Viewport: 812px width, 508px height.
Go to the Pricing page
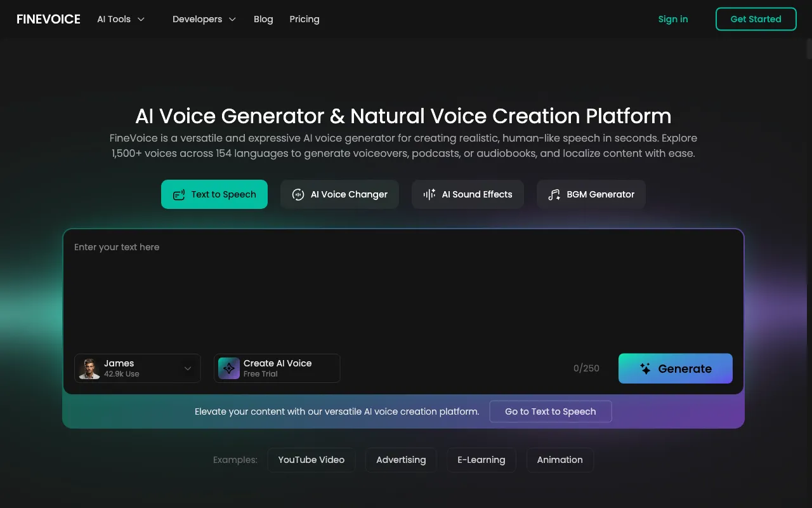tap(304, 19)
